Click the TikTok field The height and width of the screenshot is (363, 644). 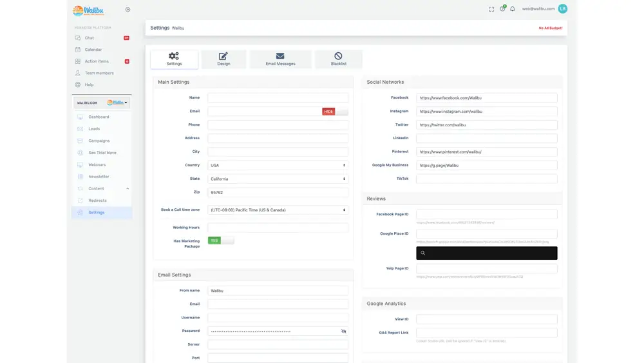[487, 179]
